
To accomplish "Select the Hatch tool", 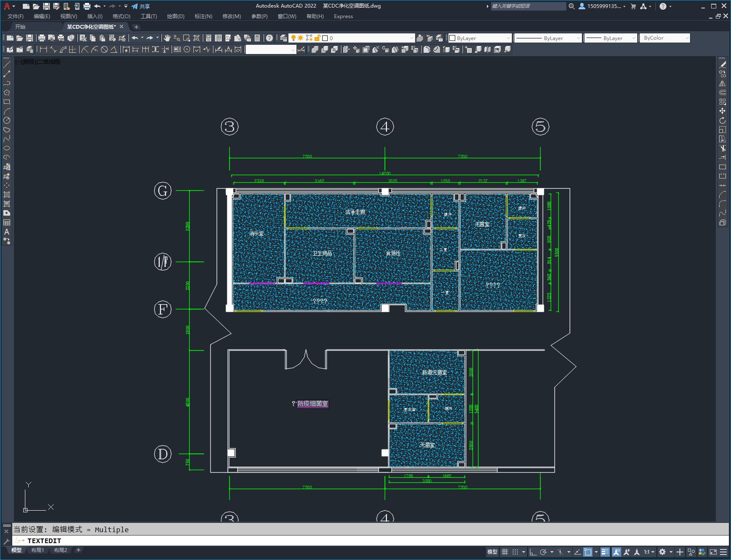I will pyautogui.click(x=7, y=195).
